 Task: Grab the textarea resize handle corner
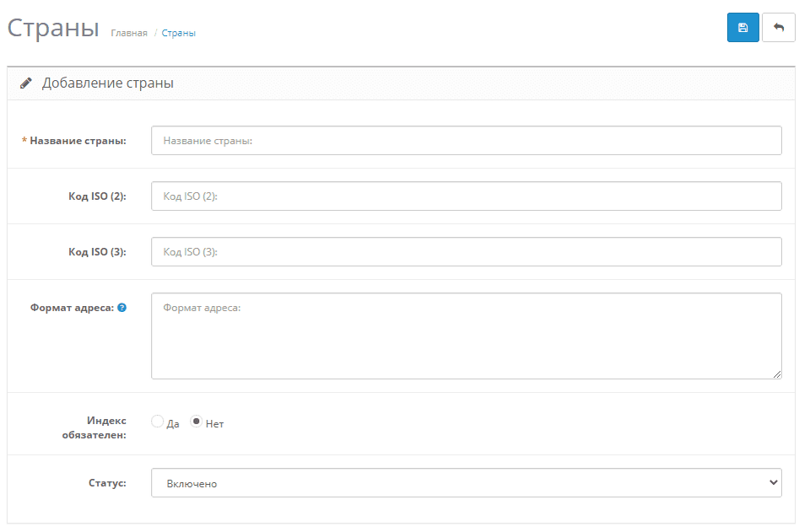777,374
